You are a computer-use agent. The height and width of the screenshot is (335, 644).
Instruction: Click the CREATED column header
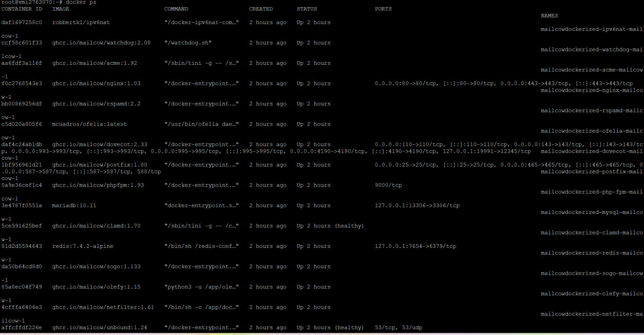pos(261,9)
